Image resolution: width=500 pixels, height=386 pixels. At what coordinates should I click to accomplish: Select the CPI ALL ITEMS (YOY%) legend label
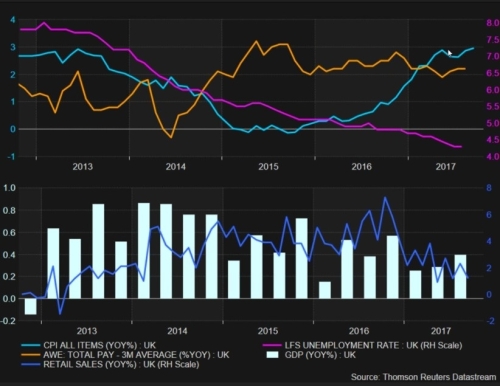pyautogui.click(x=99, y=345)
